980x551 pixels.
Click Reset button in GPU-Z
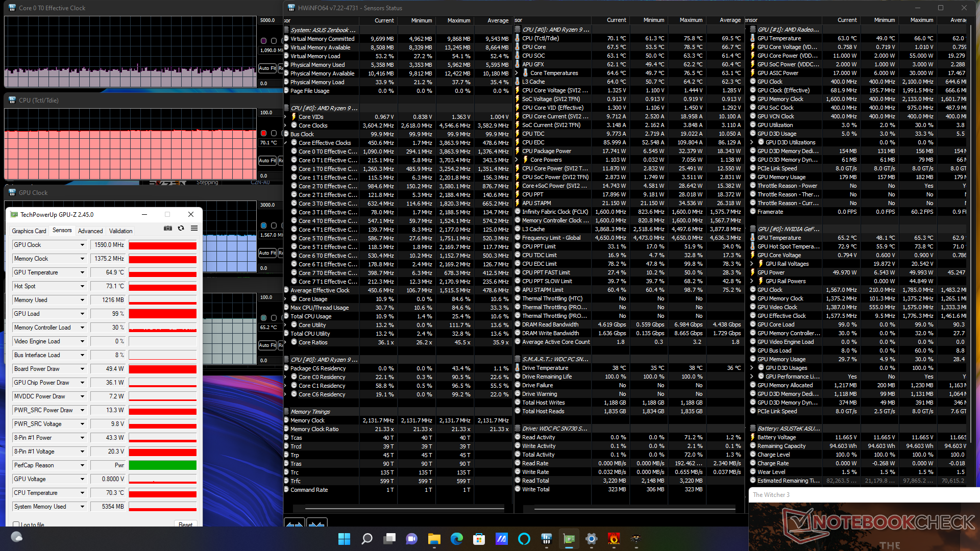[x=185, y=524]
